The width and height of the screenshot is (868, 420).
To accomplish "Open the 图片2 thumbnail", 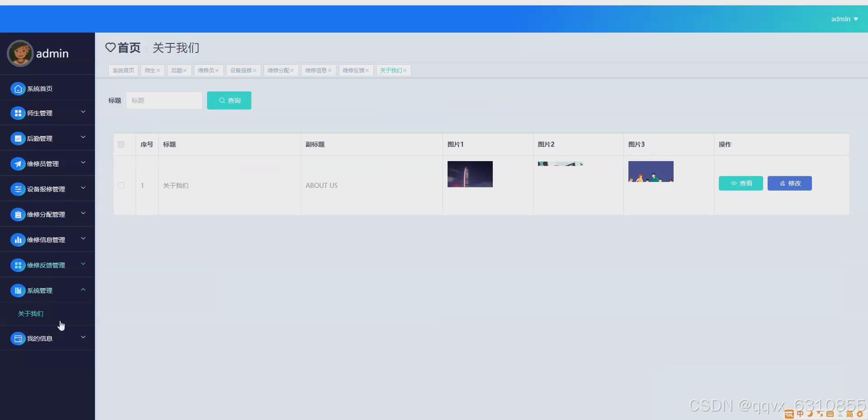I will tap(561, 164).
